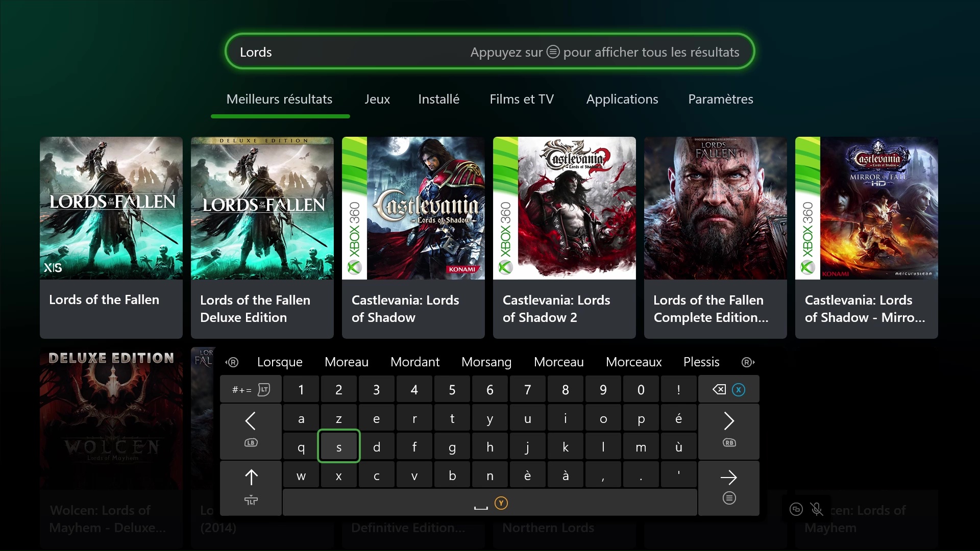The width and height of the screenshot is (980, 551).
Task: Show previous word suggestions arrow
Action: [232, 362]
